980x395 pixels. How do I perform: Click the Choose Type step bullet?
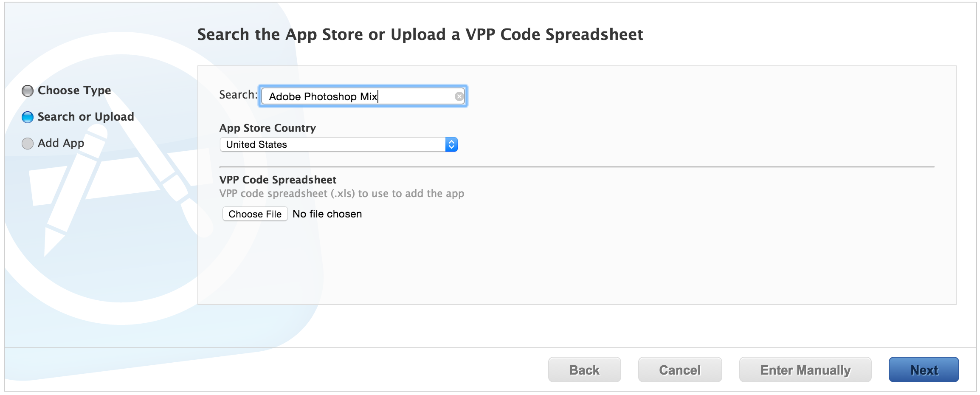pyautogui.click(x=28, y=91)
